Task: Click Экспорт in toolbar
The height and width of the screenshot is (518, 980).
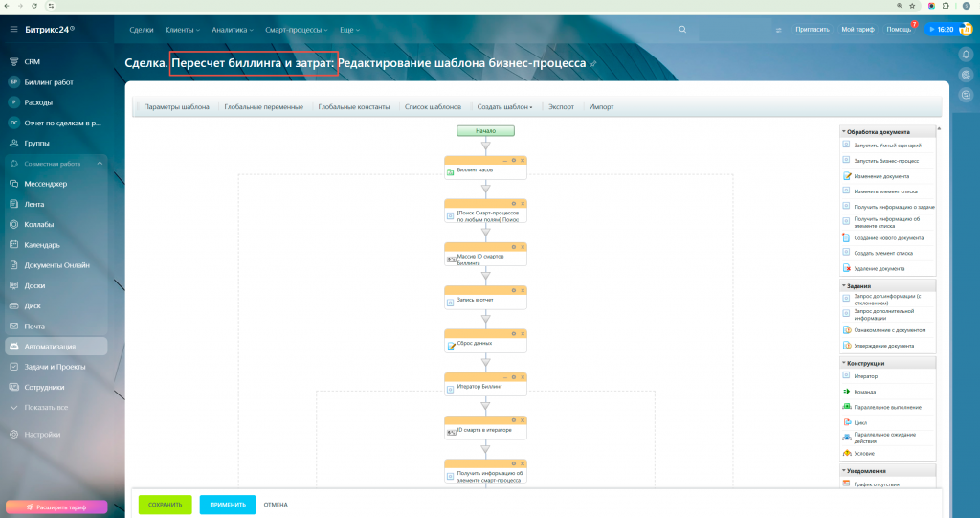Action: (x=561, y=107)
